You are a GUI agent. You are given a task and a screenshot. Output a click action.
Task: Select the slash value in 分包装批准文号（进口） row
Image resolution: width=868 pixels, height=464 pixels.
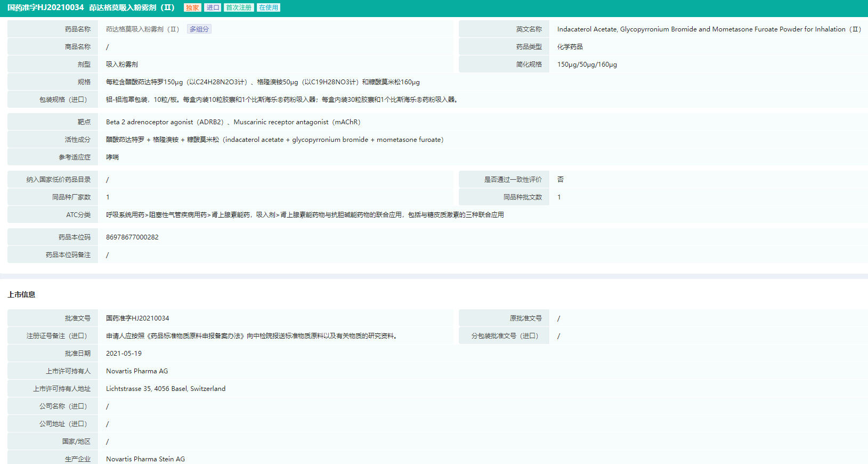[x=558, y=336]
